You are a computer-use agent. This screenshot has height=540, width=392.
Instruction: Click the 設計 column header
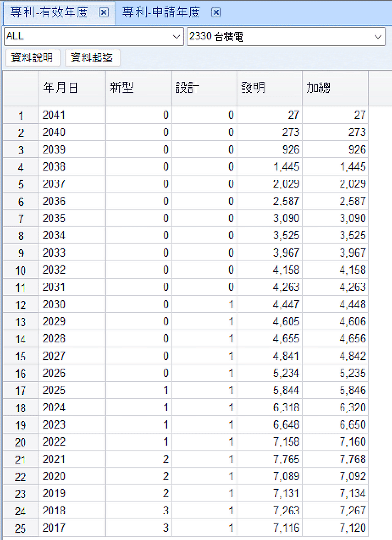[x=204, y=88]
